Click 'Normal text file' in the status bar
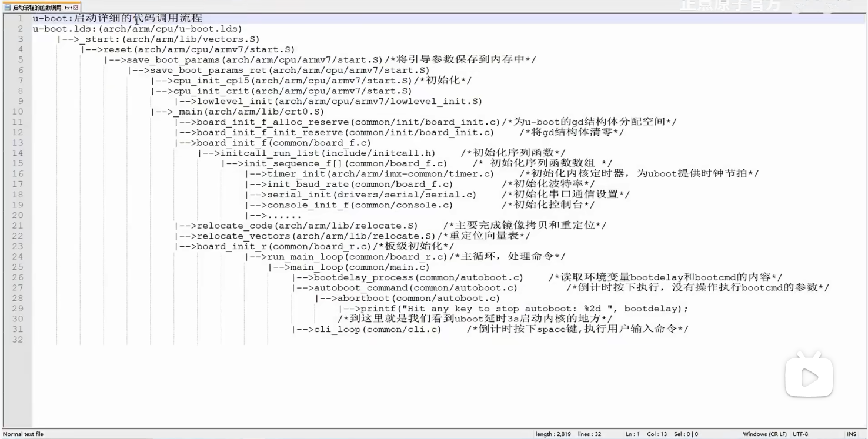This screenshot has height=439, width=868. point(23,434)
